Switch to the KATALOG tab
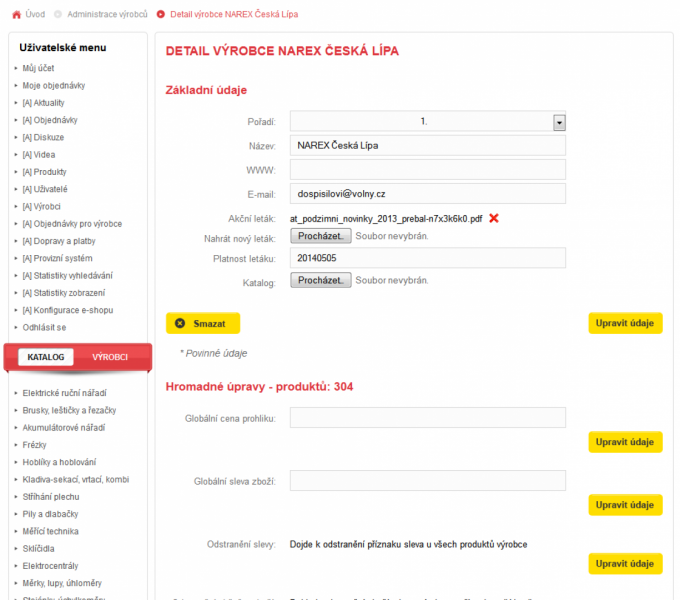The image size is (680, 600). tap(46, 357)
